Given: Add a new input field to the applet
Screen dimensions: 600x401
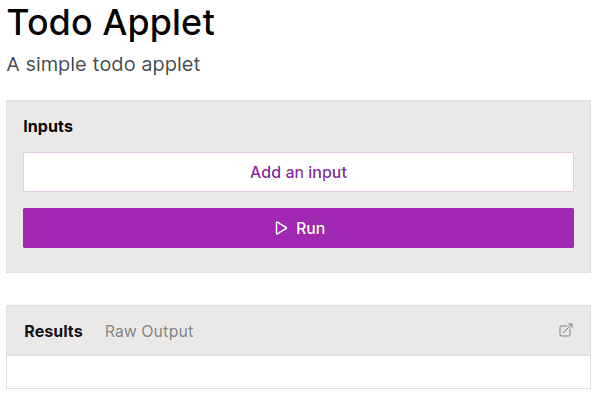Looking at the screenshot, I should [298, 172].
